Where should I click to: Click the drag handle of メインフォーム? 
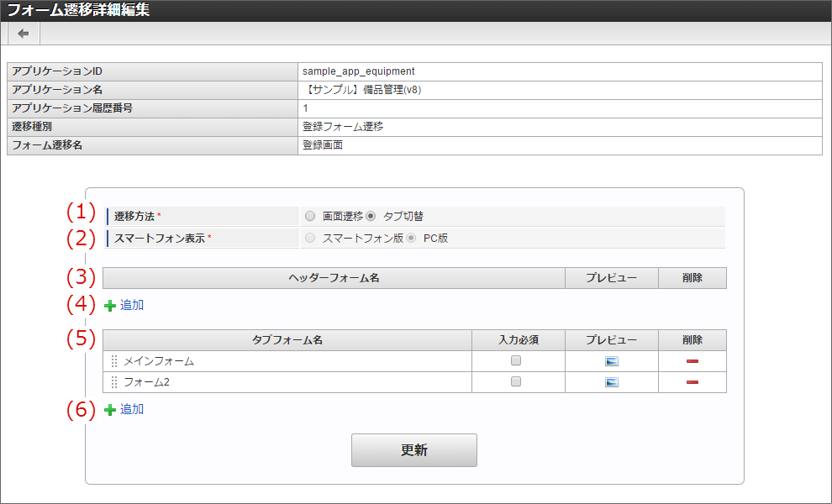[115, 361]
